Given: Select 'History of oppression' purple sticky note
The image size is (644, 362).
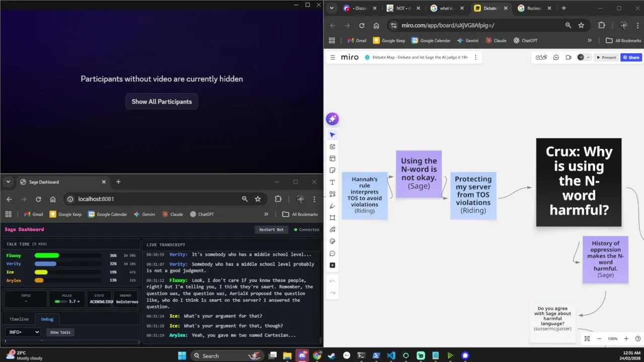Looking at the screenshot, I should point(606,259).
